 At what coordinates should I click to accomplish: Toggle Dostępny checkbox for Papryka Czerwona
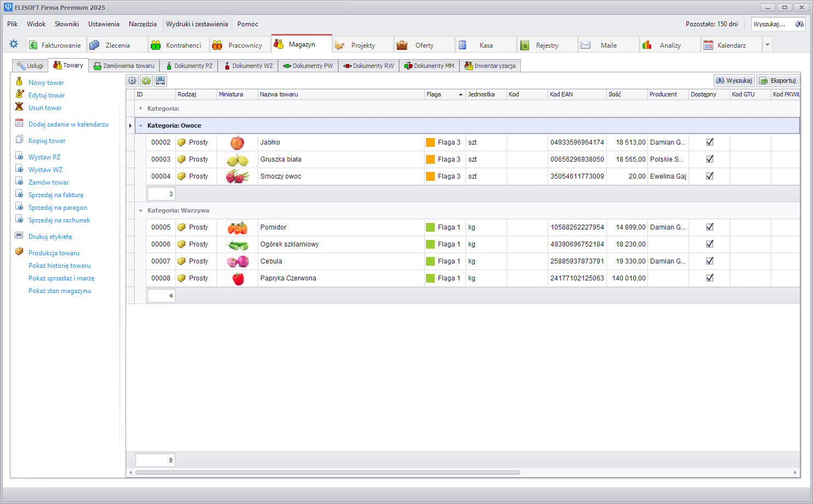pyautogui.click(x=709, y=278)
